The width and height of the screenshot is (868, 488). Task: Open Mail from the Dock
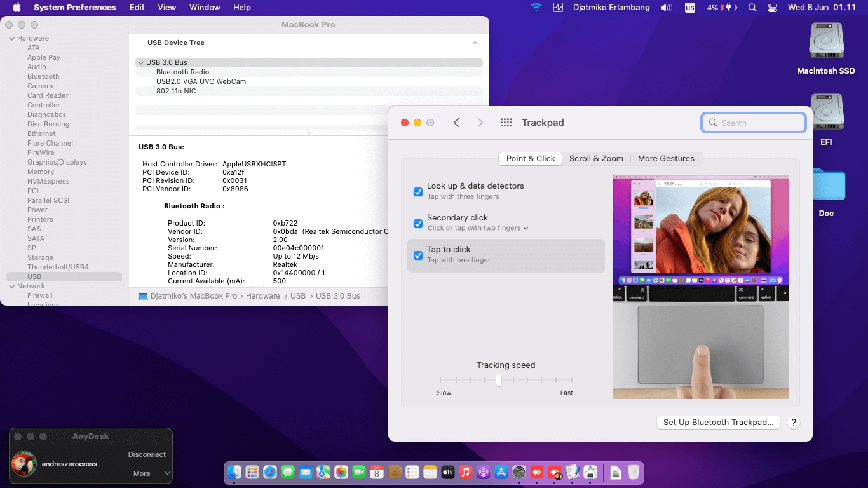pyautogui.click(x=306, y=472)
